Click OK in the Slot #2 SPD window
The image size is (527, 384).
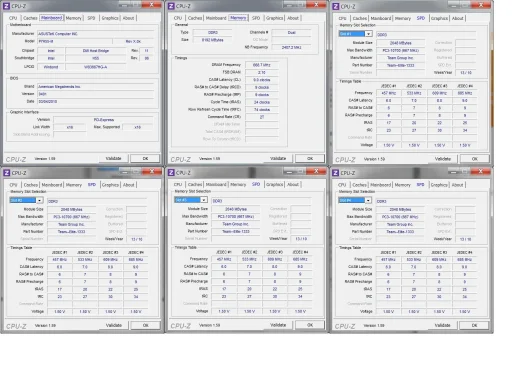tap(145, 325)
